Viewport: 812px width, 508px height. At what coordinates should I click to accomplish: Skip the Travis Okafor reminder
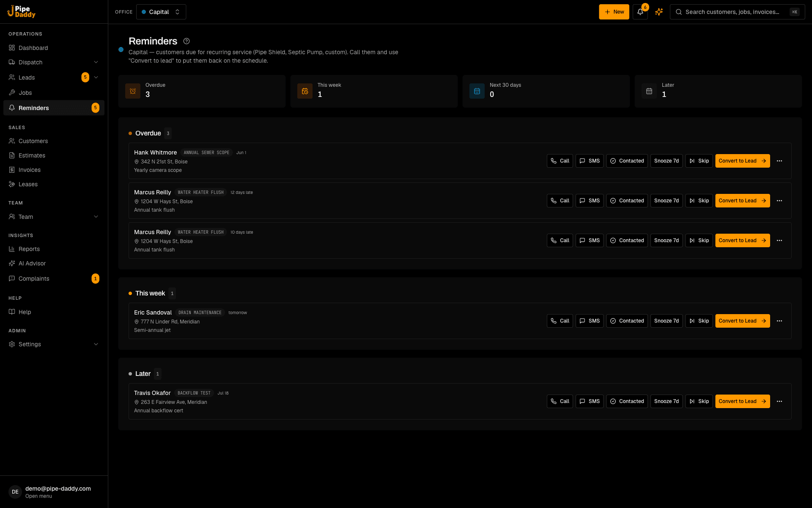tap(699, 401)
